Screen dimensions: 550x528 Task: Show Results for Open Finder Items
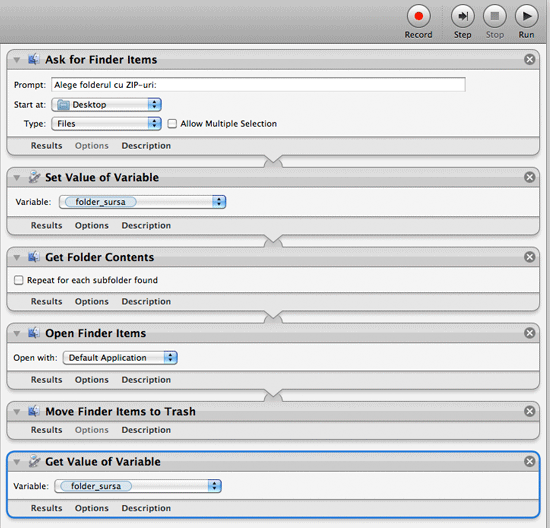(46, 380)
